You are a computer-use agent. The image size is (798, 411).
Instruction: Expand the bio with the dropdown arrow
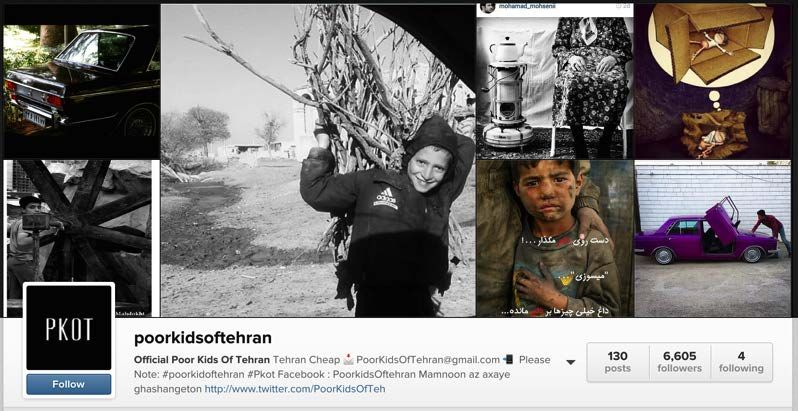tap(571, 362)
